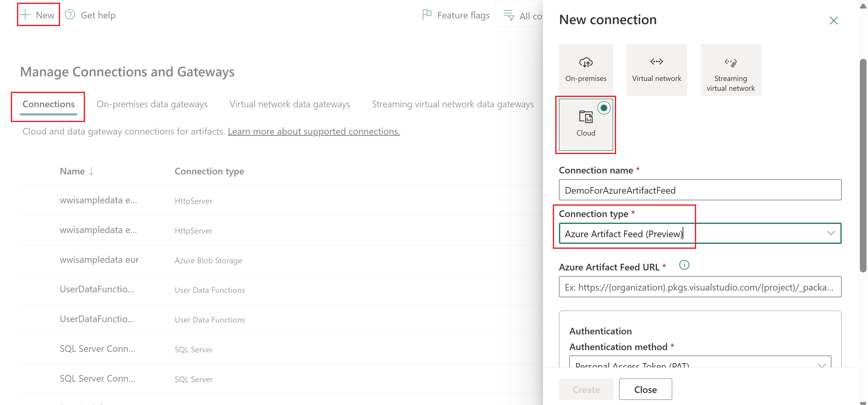868x405 pixels.
Task: Click the Azure Artifact Feed URL info icon
Action: (684, 265)
